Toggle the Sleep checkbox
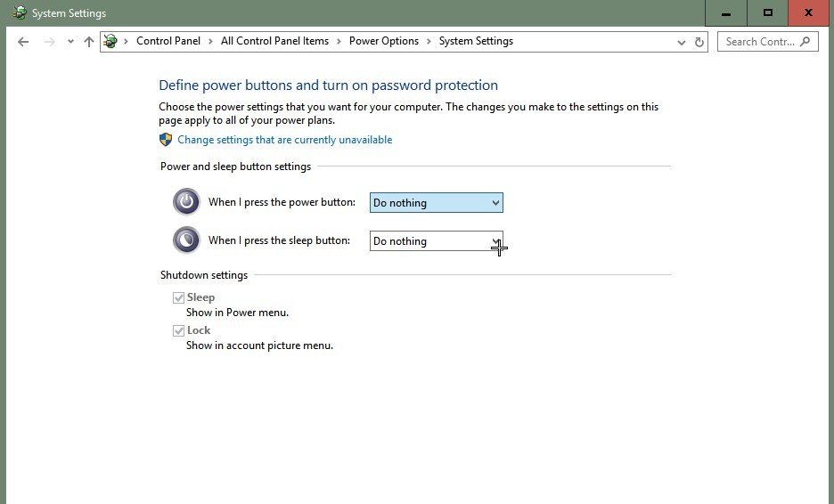This screenshot has height=504, width=834. pyautogui.click(x=179, y=297)
